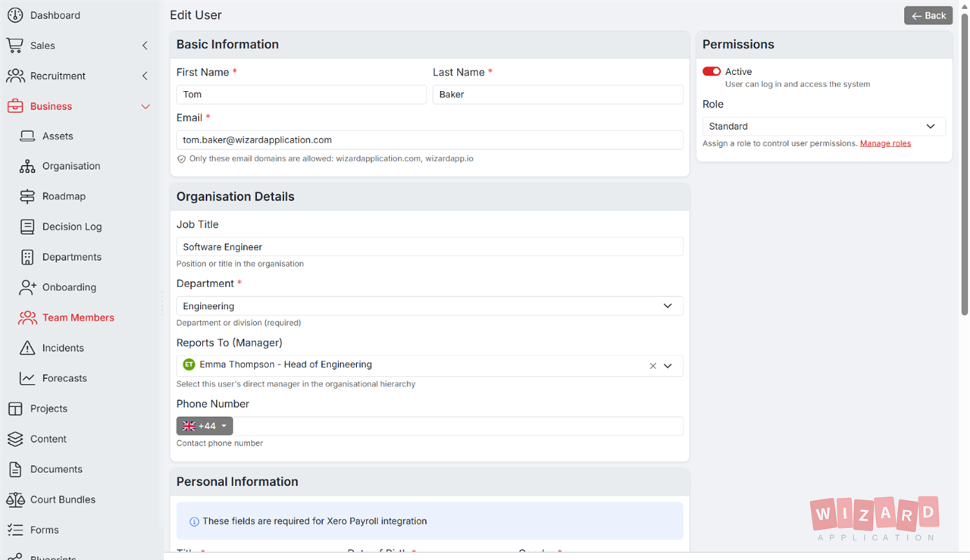Open the Forecasts sidebar item
970x560 pixels.
[64, 378]
